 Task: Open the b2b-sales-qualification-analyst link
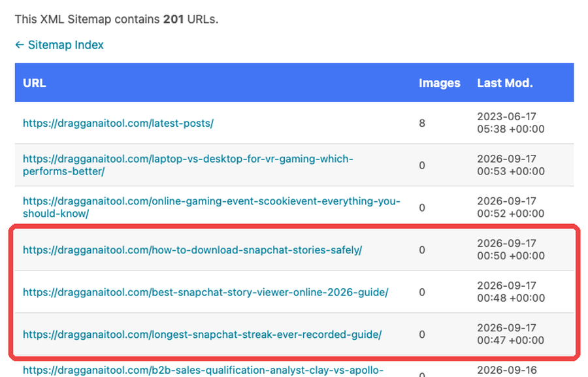pos(203,370)
